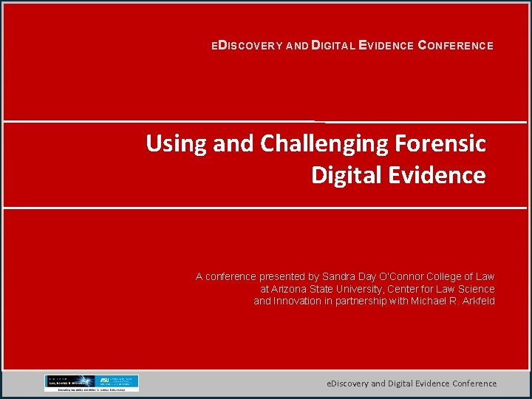
Task: Click the title line 'Digital Evidence'
Action: [399, 175]
